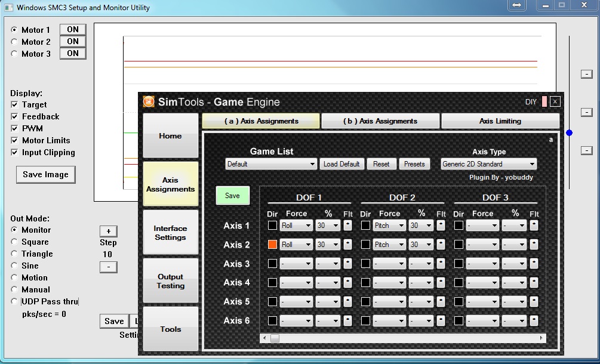Open the Game List dropdown

[270, 164]
